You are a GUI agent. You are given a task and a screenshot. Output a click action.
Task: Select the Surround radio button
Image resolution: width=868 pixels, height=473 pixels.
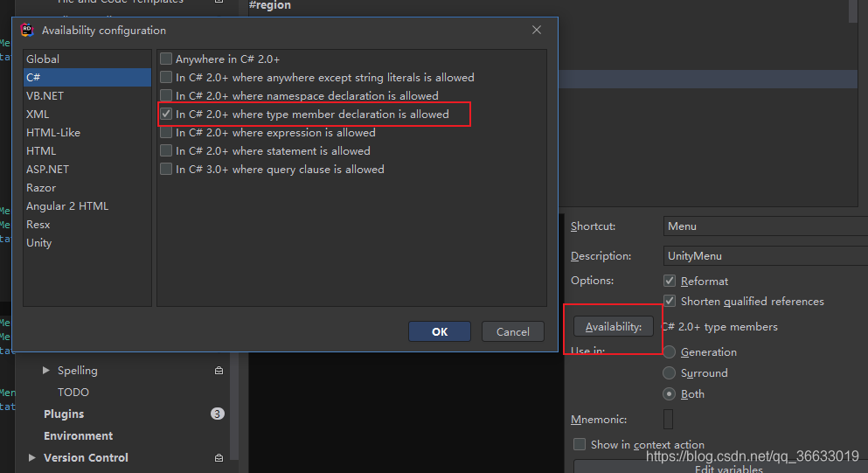[x=670, y=372]
